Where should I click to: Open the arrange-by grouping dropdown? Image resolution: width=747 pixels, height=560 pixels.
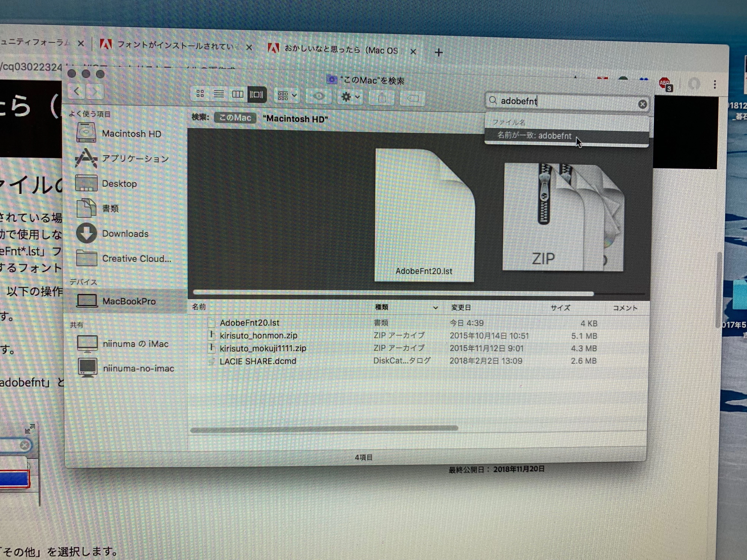tap(287, 96)
